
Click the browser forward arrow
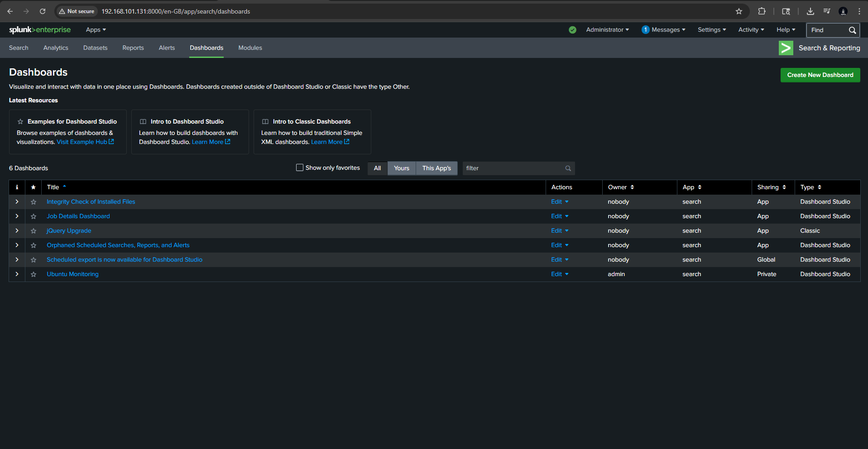click(26, 11)
